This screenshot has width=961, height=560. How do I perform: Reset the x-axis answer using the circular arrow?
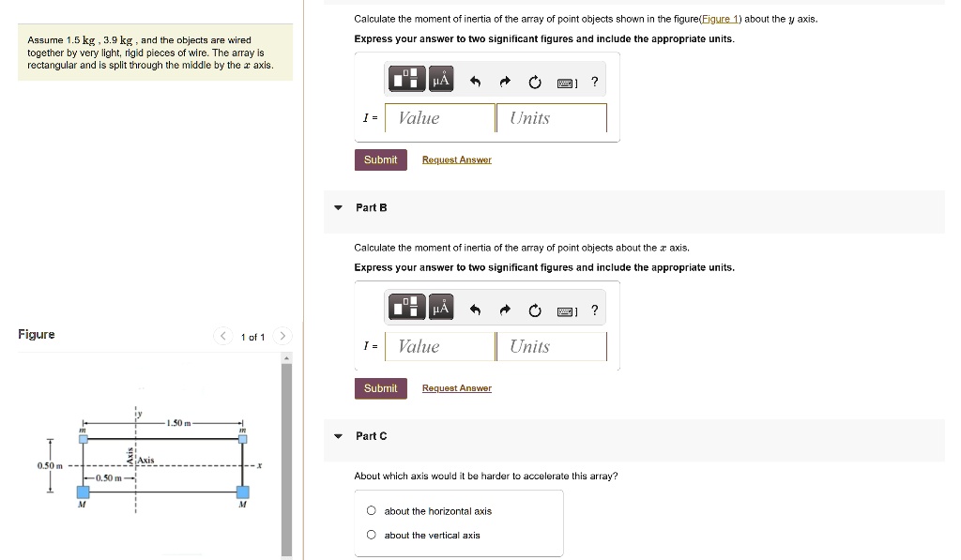[x=534, y=310]
